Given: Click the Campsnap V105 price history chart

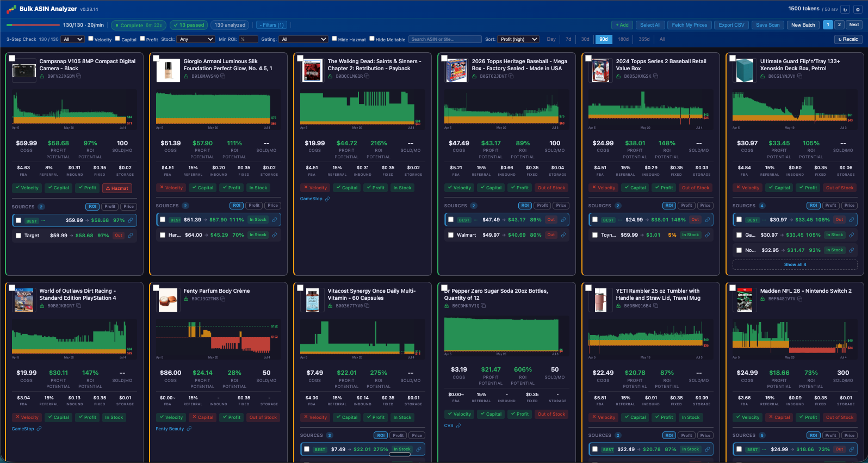Looking at the screenshot, I should pyautogui.click(x=75, y=110).
